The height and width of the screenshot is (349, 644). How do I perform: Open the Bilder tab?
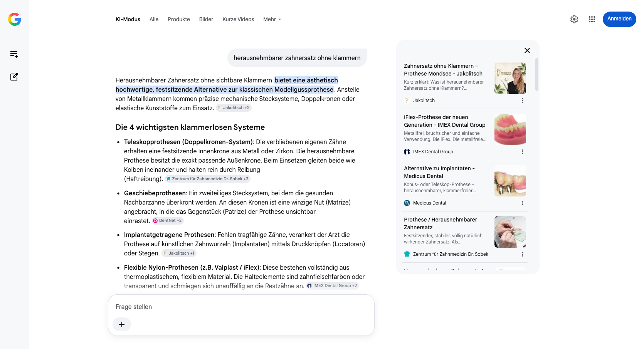(206, 19)
